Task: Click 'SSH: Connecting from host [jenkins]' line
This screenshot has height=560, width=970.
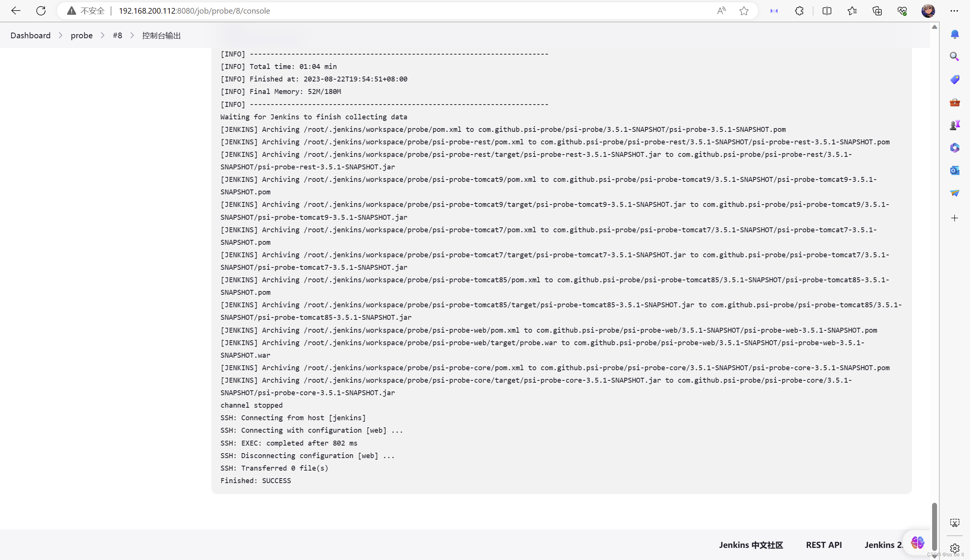Action: click(x=293, y=418)
